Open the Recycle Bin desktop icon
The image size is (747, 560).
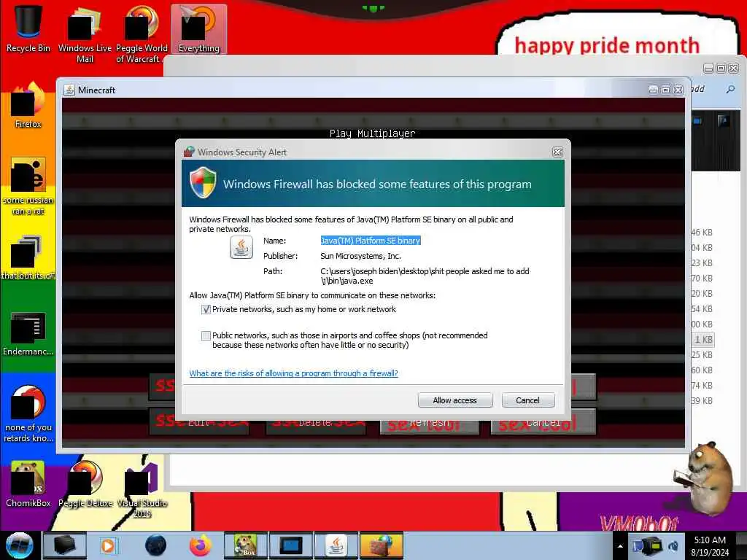[x=28, y=28]
